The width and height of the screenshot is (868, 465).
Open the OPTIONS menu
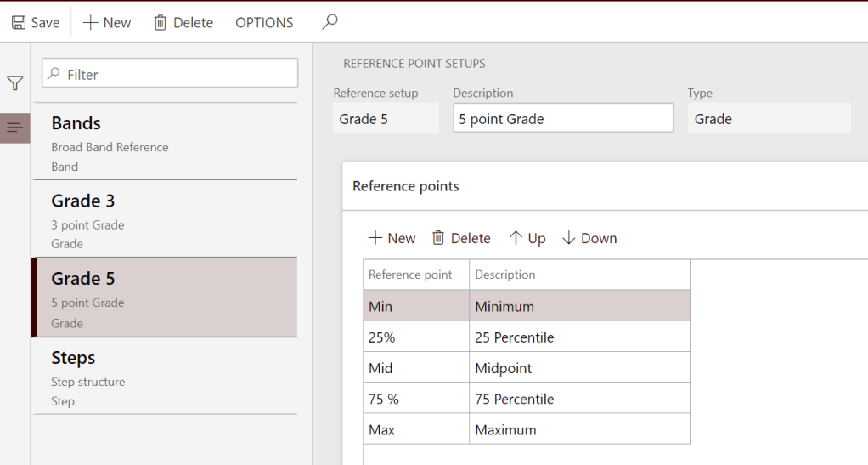264,23
